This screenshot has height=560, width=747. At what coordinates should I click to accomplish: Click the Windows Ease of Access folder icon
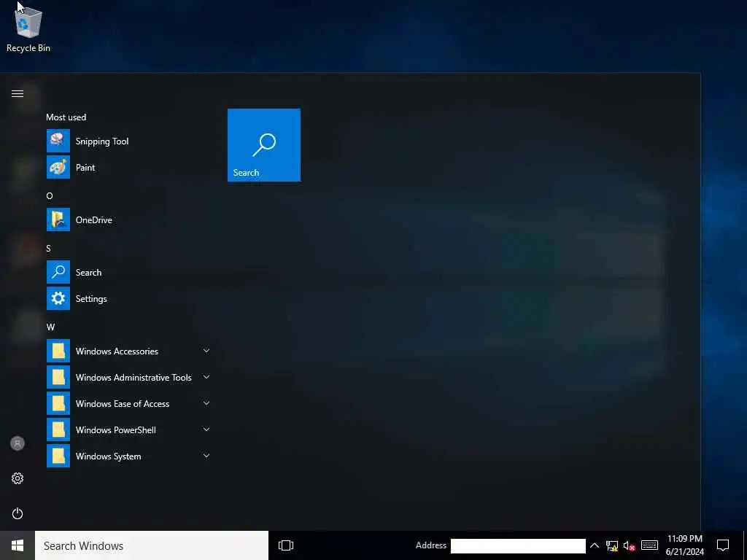[x=58, y=403]
